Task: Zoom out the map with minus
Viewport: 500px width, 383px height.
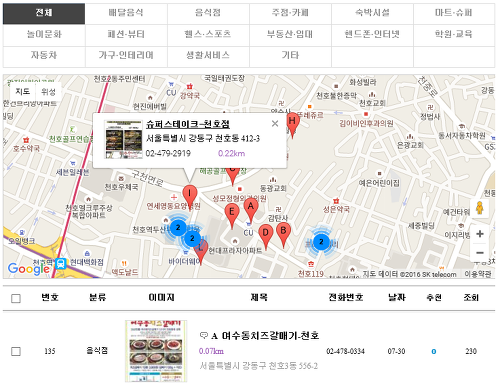Action: 480,253
